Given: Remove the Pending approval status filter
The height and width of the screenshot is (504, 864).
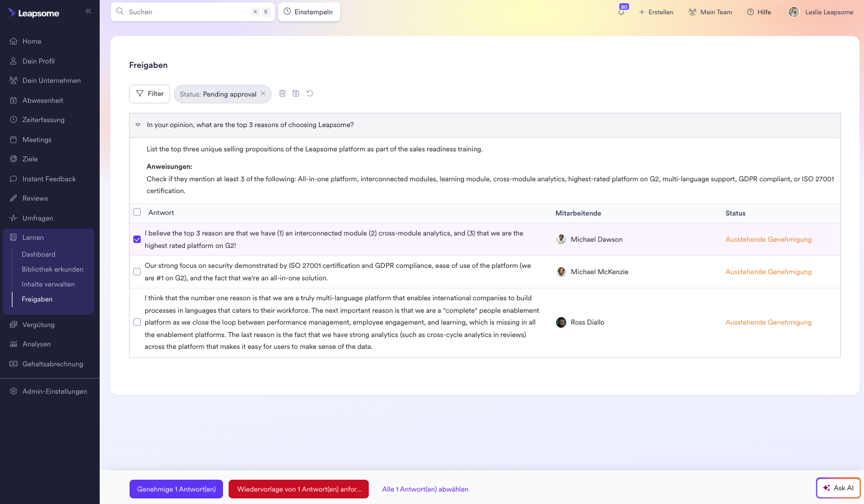Looking at the screenshot, I should (x=263, y=94).
